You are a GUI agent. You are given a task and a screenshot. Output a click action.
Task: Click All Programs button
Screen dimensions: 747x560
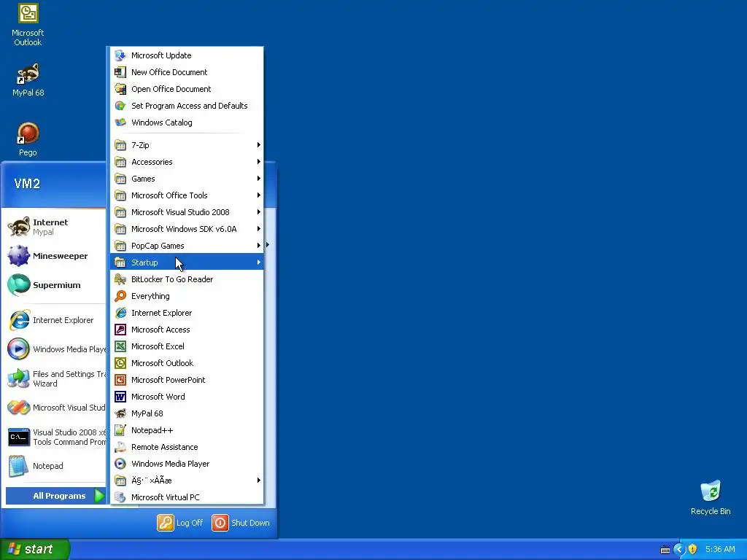pyautogui.click(x=55, y=496)
